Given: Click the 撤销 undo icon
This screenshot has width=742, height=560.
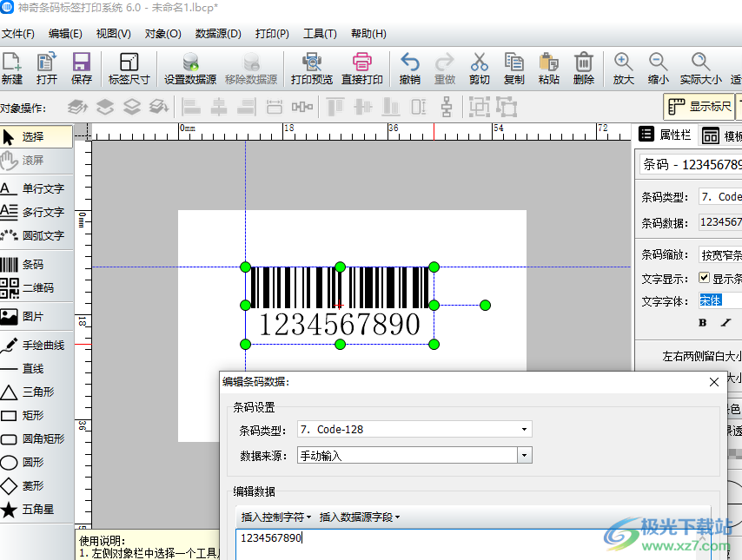Looking at the screenshot, I should tap(410, 68).
